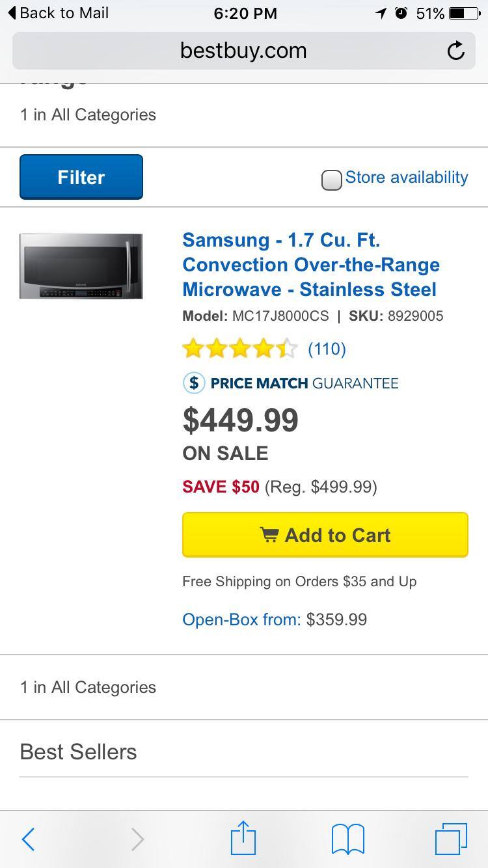Reload the bestbuy.com page
This screenshot has width=488, height=868.
point(455,51)
